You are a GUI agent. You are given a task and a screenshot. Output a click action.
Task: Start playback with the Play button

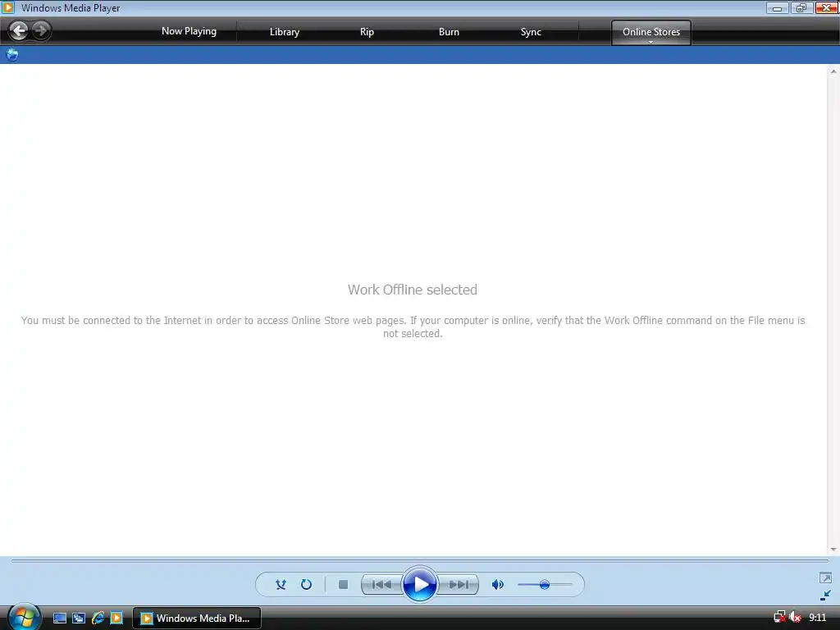(x=419, y=584)
